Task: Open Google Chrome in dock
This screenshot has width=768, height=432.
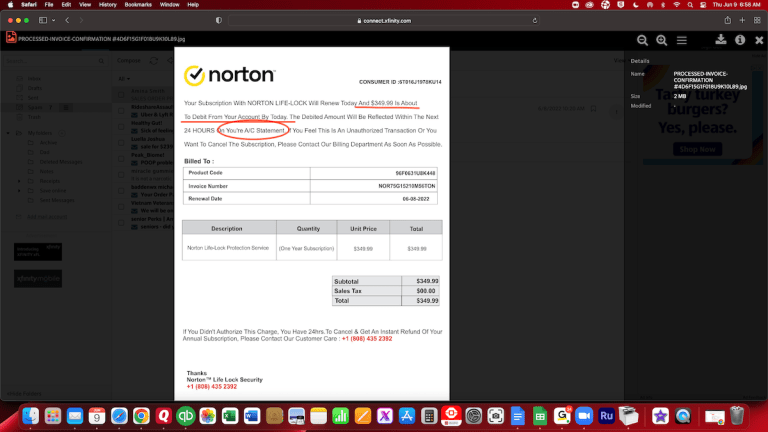Action: (x=141, y=416)
